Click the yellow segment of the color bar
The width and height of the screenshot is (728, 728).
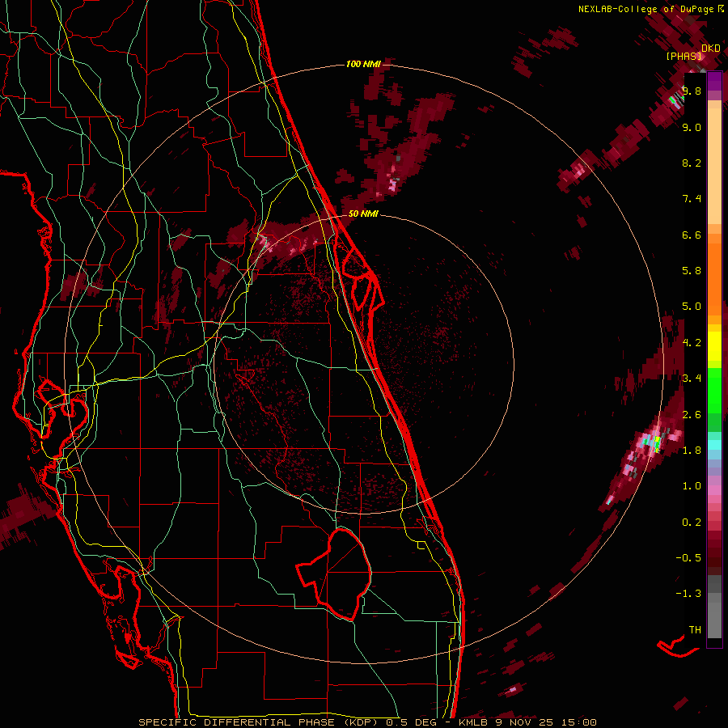pos(714,346)
